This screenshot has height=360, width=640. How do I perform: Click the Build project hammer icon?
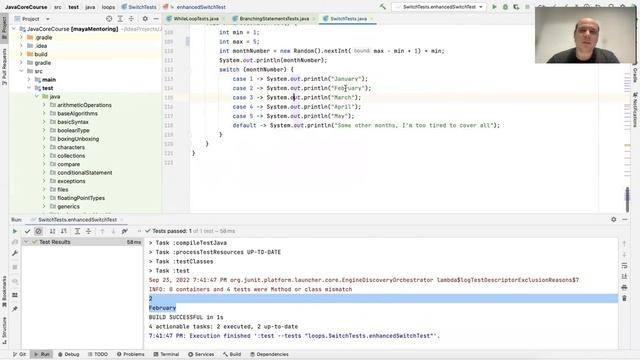(x=382, y=7)
